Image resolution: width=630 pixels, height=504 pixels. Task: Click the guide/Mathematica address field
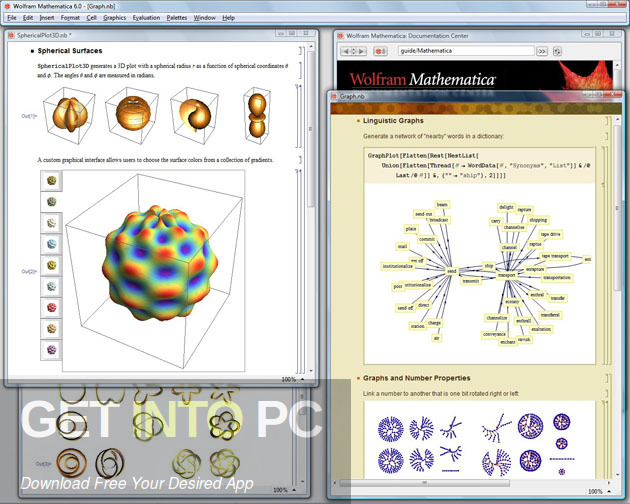(466, 51)
